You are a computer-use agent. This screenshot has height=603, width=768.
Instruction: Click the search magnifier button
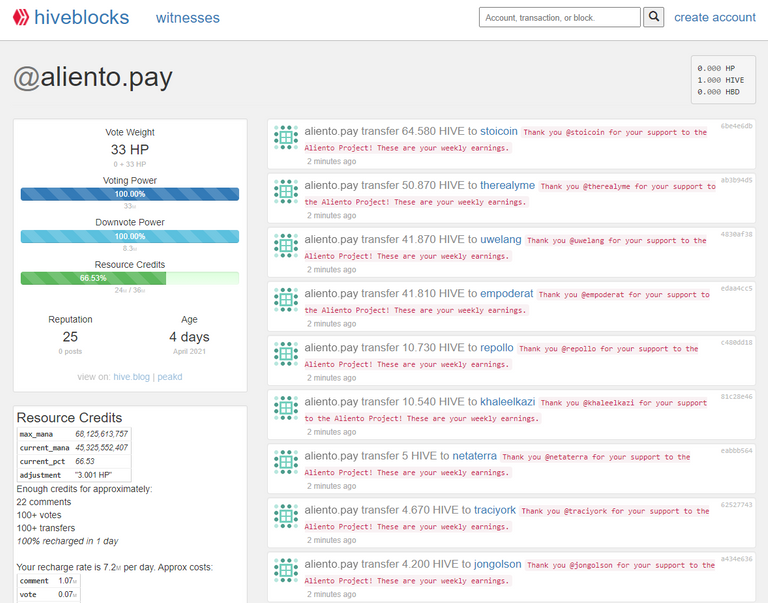(653, 17)
